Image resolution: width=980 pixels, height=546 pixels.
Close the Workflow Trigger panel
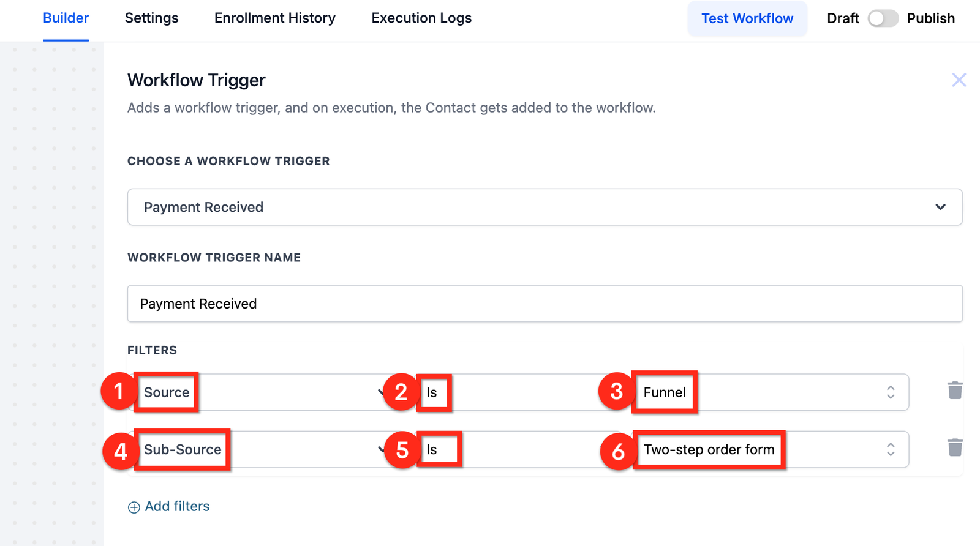(959, 80)
